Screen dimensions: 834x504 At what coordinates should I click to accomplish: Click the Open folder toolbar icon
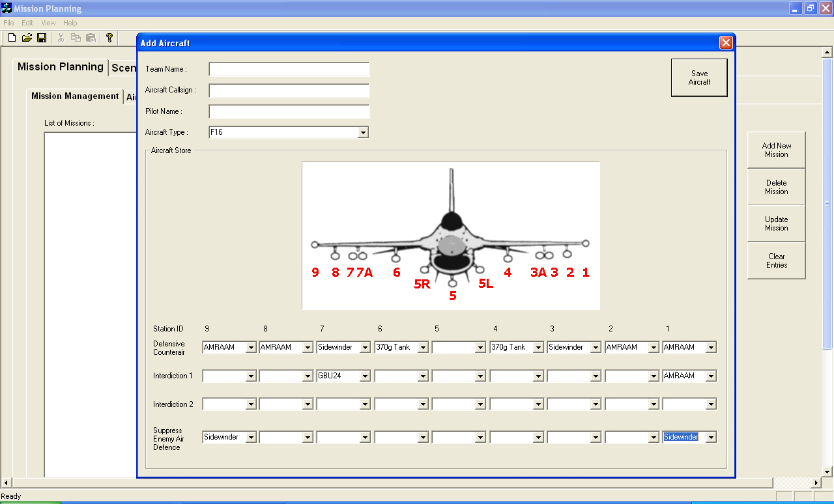pos(27,38)
